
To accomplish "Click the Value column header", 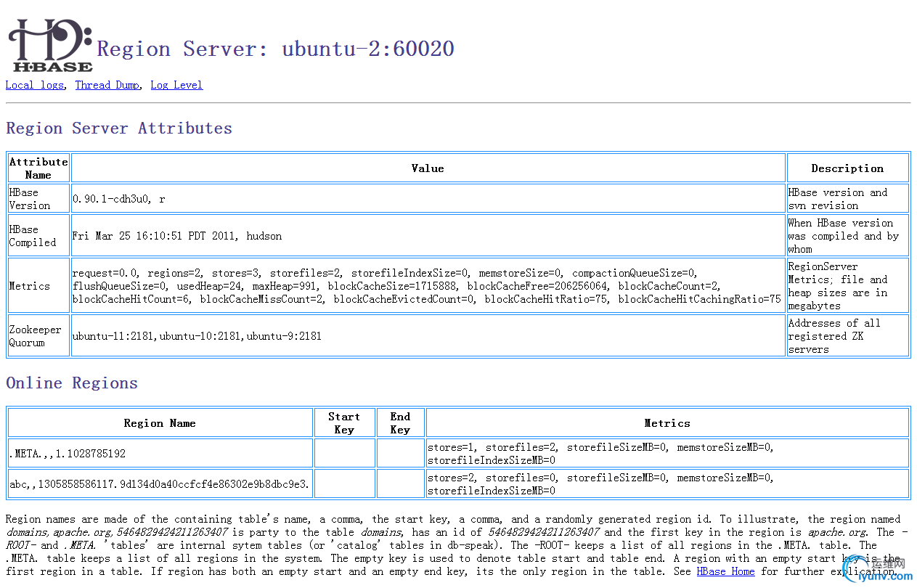I will [x=428, y=168].
